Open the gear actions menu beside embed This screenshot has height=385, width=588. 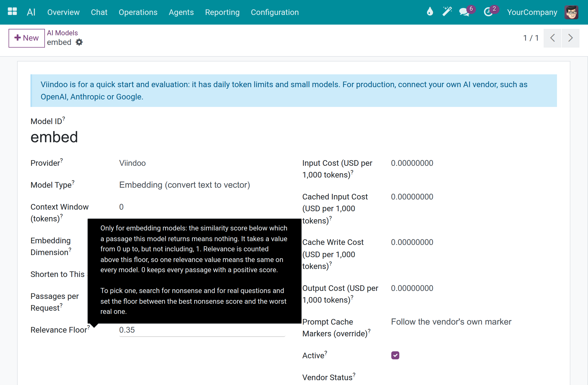point(79,42)
